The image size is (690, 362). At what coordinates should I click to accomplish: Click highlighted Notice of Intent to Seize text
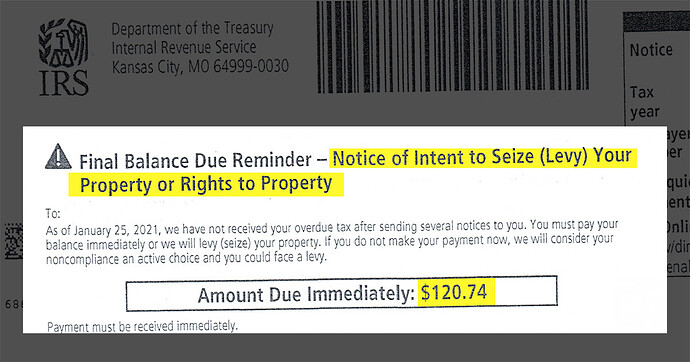482,157
